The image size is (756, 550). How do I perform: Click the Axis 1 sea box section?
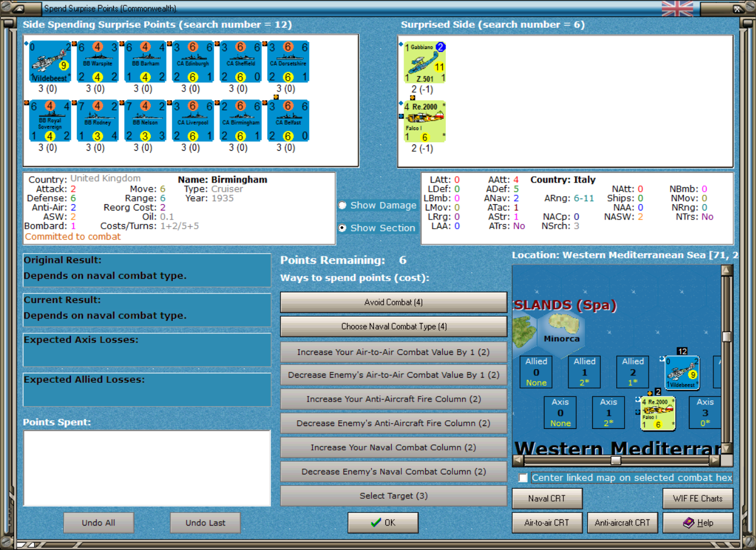(608, 412)
